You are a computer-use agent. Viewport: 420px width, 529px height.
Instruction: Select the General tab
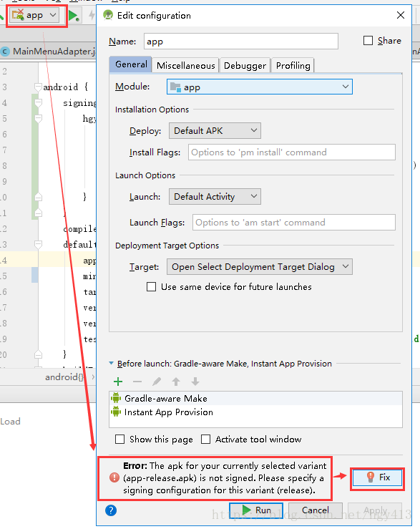point(131,64)
